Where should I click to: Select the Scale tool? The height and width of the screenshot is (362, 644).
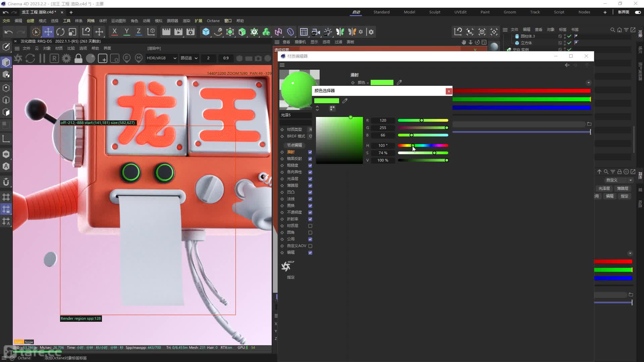point(72,32)
